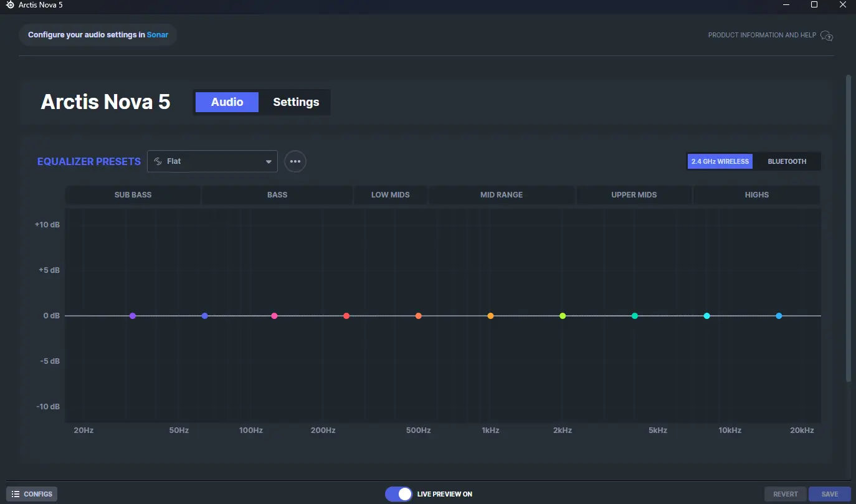856x504 pixels.
Task: Click the product information help chat icon
Action: point(827,36)
